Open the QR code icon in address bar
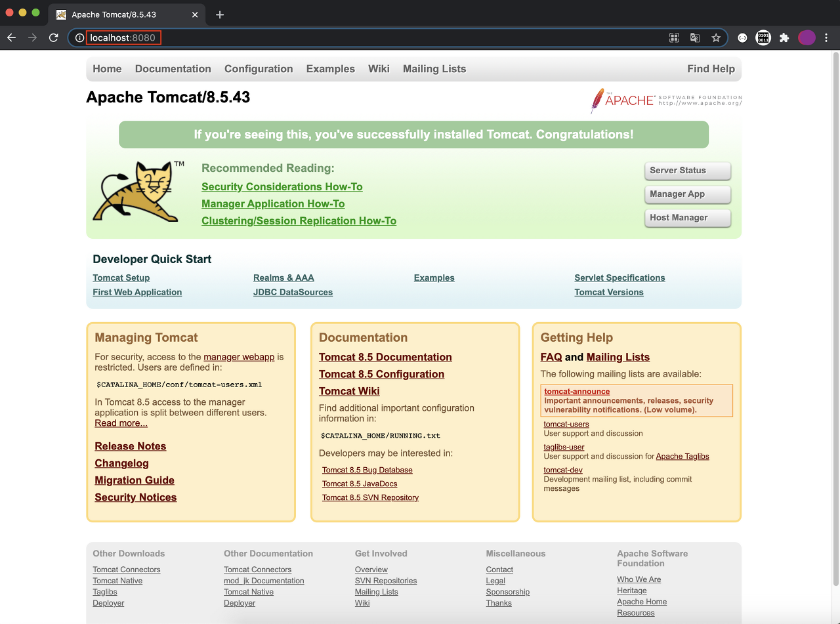The image size is (840, 624). (x=674, y=38)
